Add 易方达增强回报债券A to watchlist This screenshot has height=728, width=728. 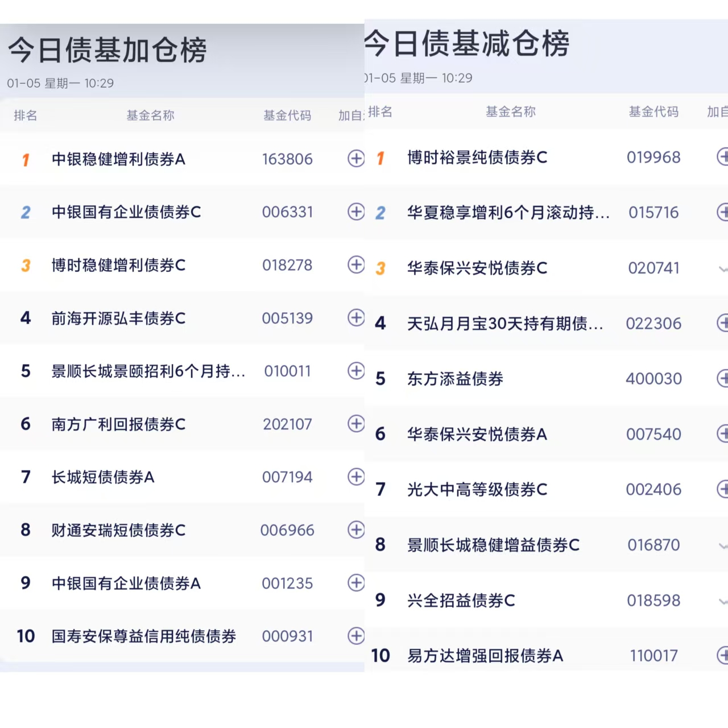pos(722,655)
